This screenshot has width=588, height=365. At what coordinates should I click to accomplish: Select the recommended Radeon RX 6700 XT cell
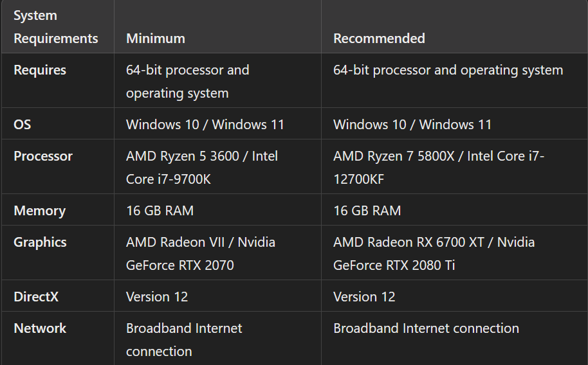tap(434, 254)
